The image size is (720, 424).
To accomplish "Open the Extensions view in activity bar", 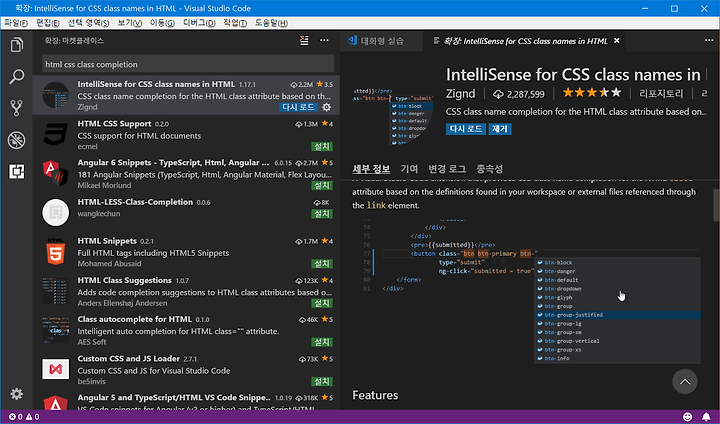I will (17, 171).
